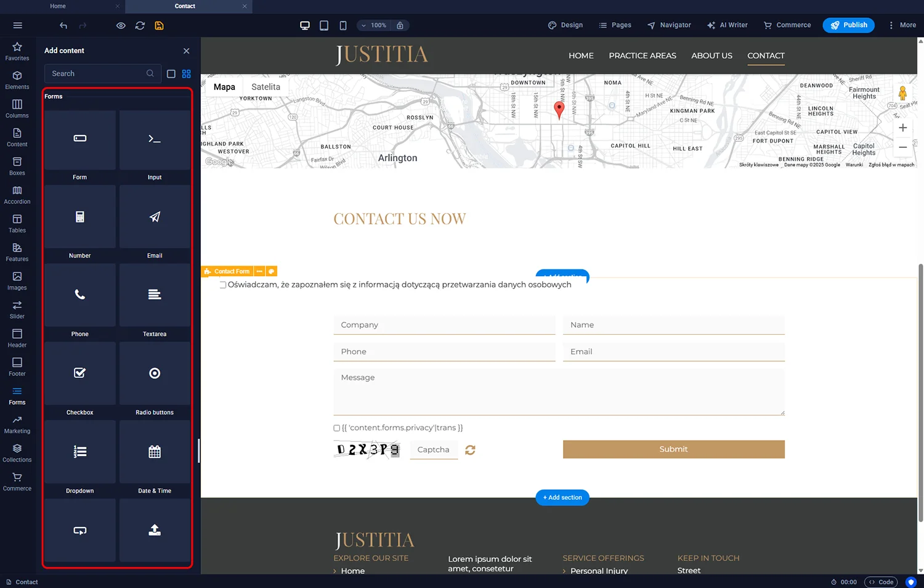Open the More options menu

(x=902, y=25)
